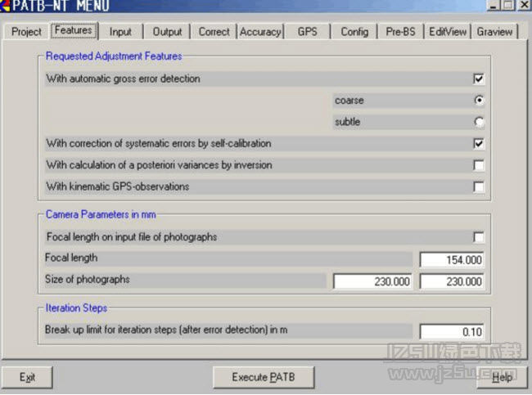The width and height of the screenshot is (532, 395).
Task: Maximize the PATB-NT MENU window
Action: (508, 6)
